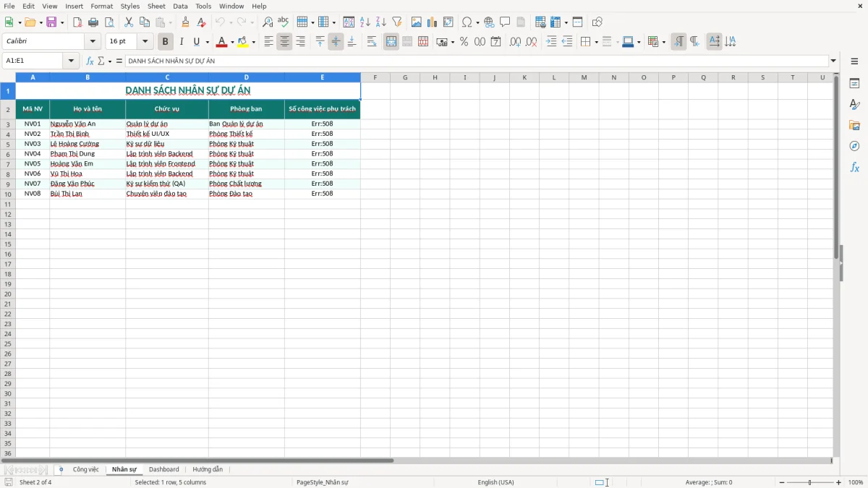Screen dimensions: 868x488
Task: Toggle wrap text
Action: 372,42
